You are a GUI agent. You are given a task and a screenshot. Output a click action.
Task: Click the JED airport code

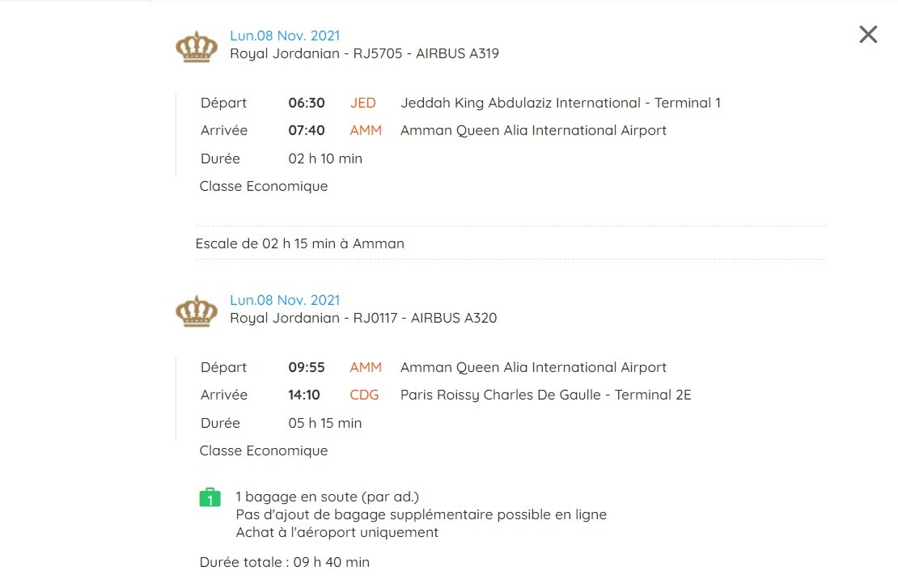[x=363, y=103]
